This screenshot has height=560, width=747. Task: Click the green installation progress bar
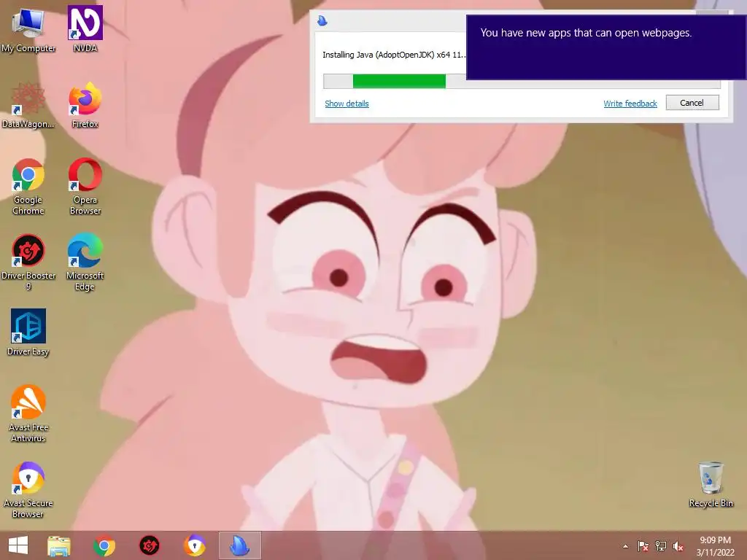(x=399, y=81)
